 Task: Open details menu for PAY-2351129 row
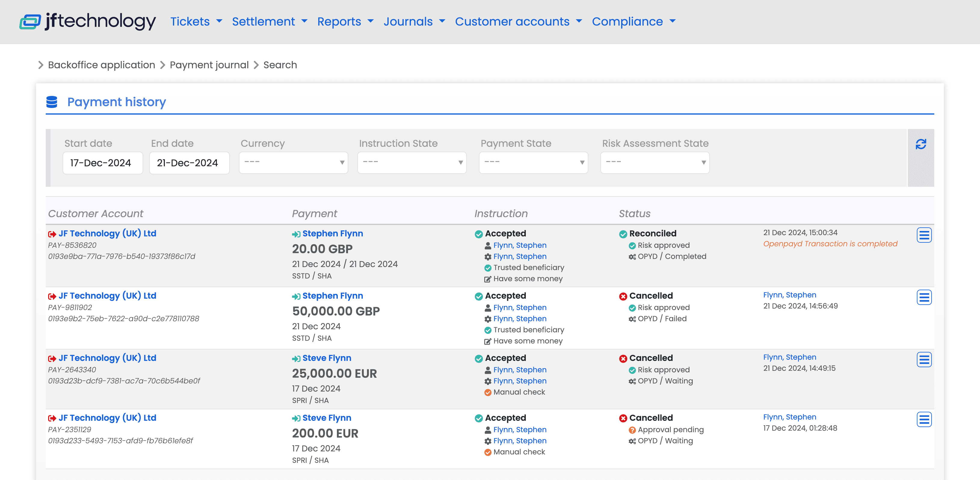click(924, 420)
